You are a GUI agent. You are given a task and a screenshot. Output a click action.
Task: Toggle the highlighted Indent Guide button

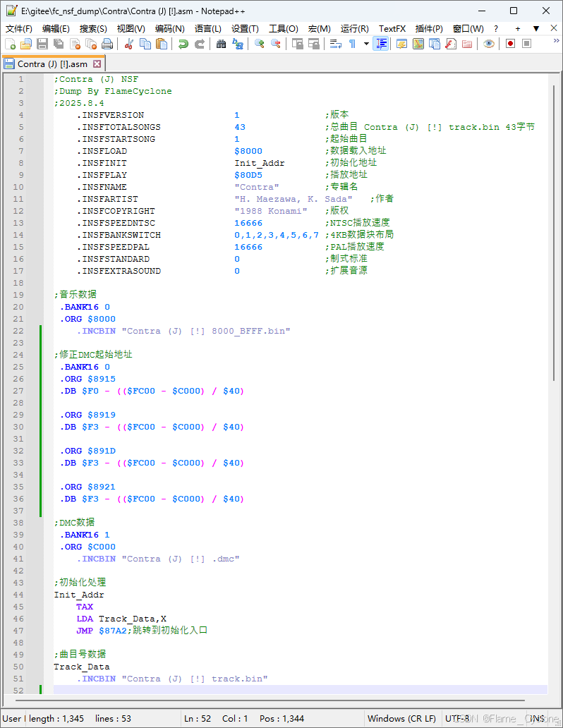pos(381,44)
